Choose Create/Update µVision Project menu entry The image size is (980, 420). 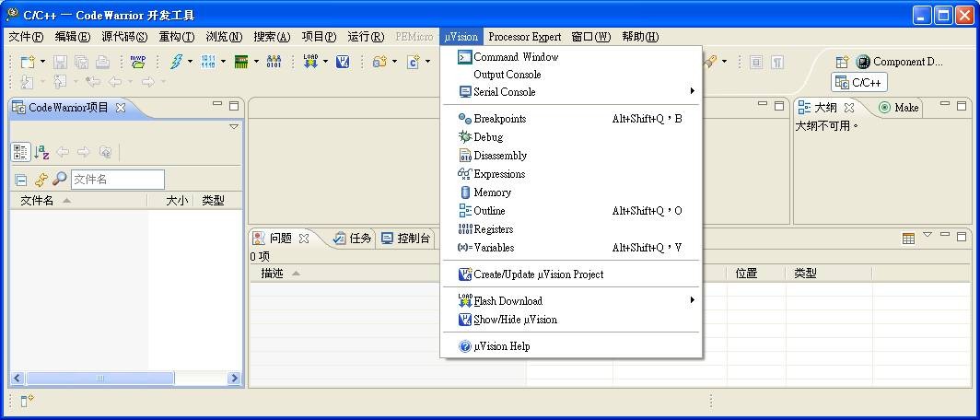tap(538, 274)
